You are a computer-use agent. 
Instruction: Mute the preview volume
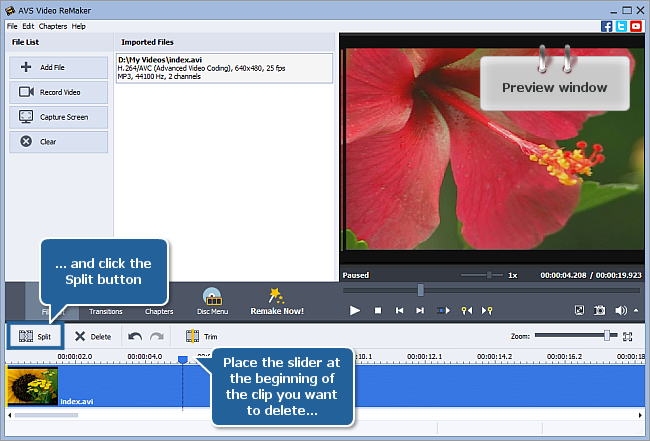pyautogui.click(x=621, y=310)
